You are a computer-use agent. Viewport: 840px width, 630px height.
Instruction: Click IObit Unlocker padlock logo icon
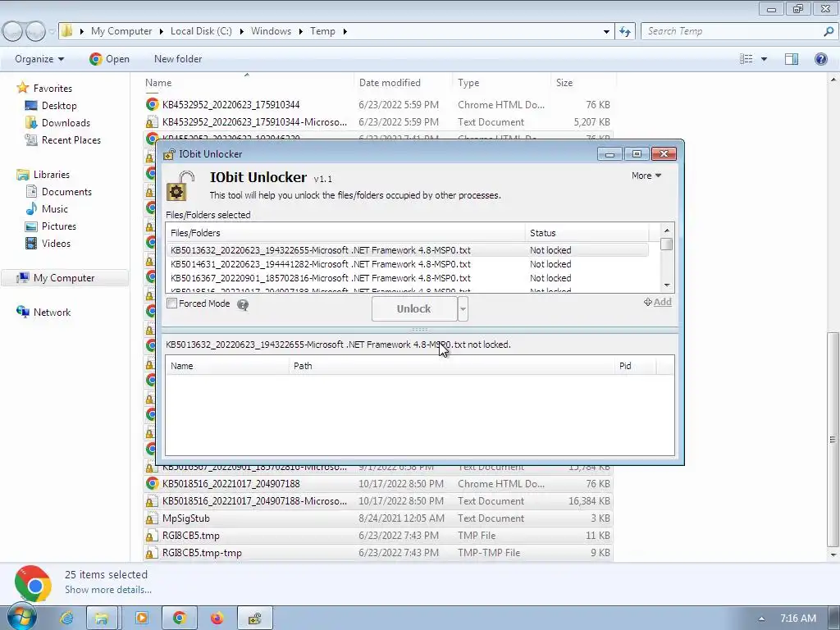coord(180,185)
